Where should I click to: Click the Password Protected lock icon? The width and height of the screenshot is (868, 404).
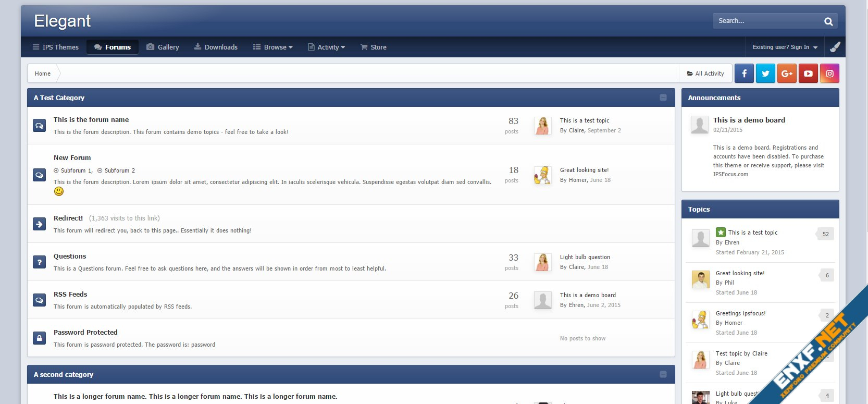40,338
